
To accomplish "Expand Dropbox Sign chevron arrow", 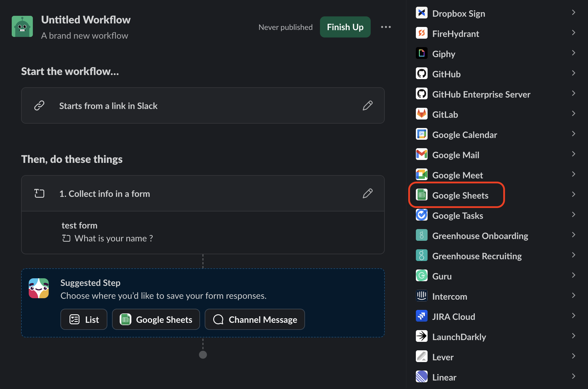I will [x=573, y=13].
